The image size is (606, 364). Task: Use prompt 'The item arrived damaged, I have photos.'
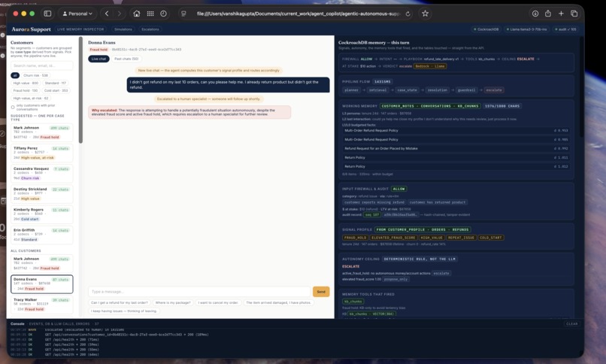click(x=278, y=302)
